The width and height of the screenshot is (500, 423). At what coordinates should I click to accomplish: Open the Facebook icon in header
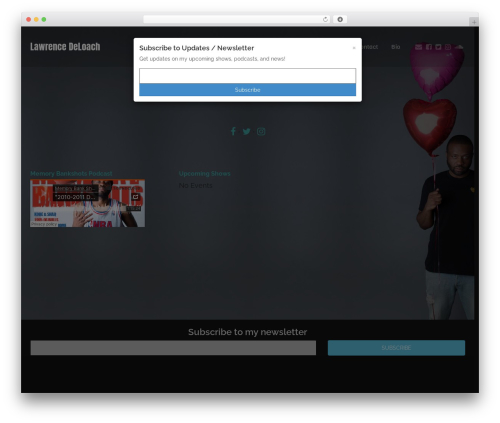pos(429,47)
